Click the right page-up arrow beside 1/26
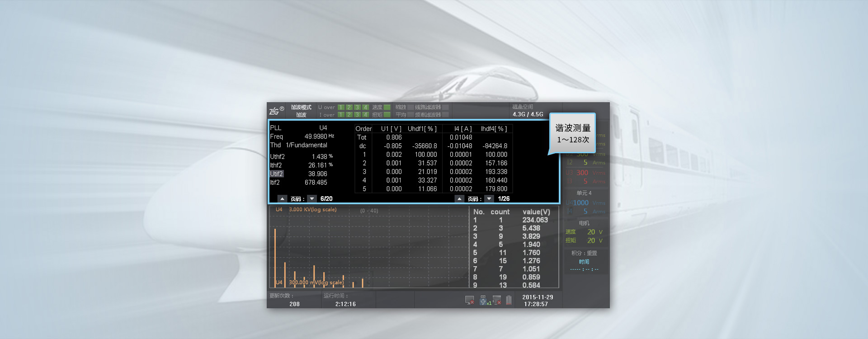Screen dimensions: 868x339 (459, 199)
